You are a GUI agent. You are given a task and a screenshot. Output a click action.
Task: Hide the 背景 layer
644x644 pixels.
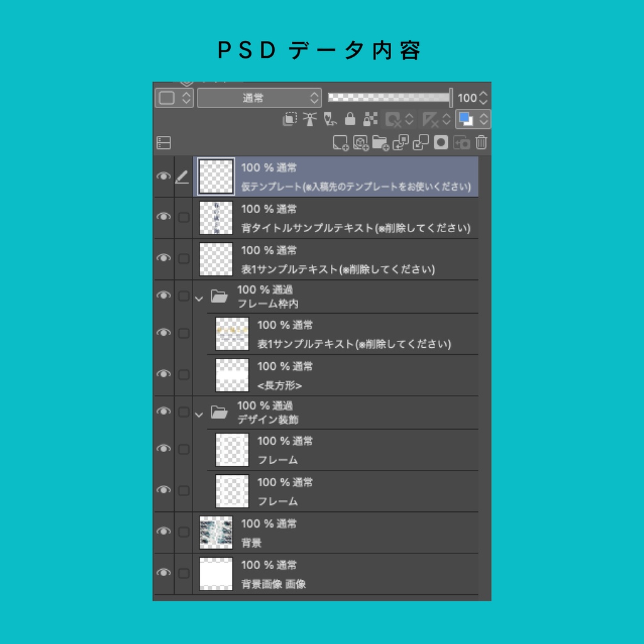(164, 531)
